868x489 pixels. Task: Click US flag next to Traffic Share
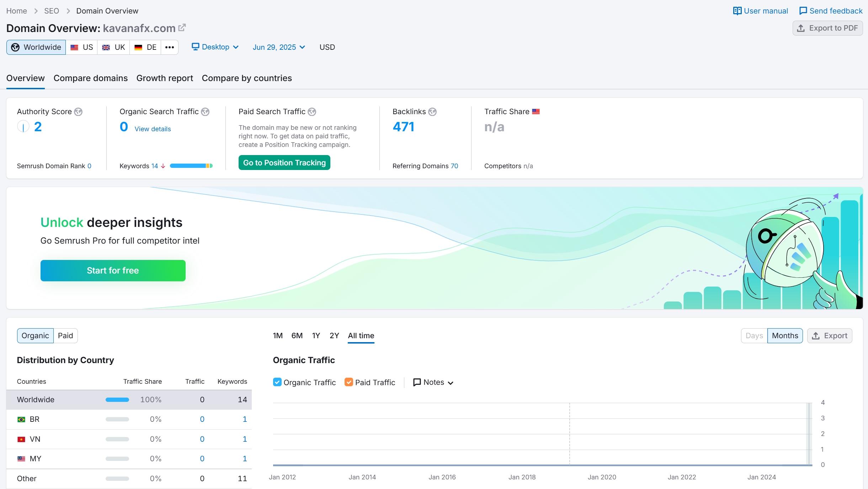click(536, 112)
